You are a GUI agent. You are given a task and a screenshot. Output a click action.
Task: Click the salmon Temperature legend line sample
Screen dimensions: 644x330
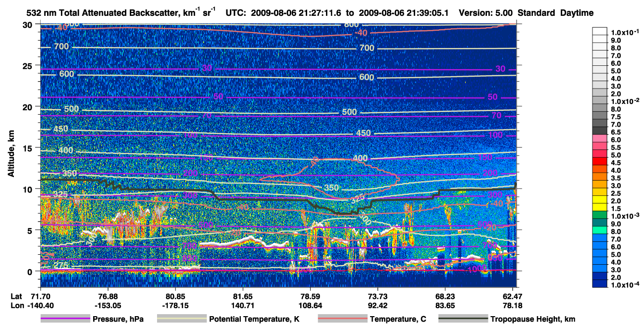coord(342,319)
